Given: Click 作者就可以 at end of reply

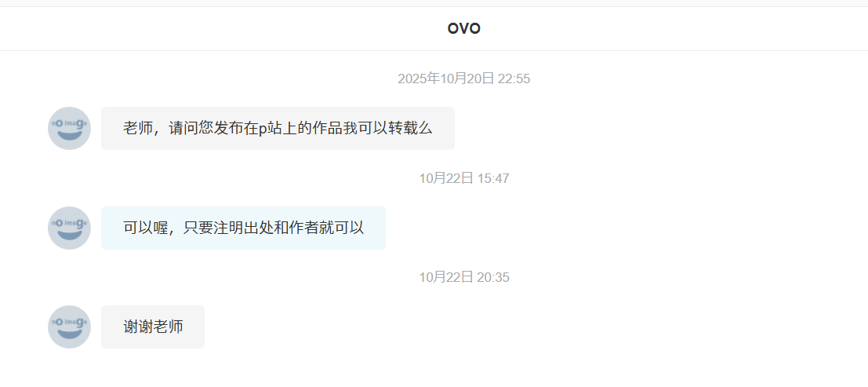Looking at the screenshot, I should point(327,228).
